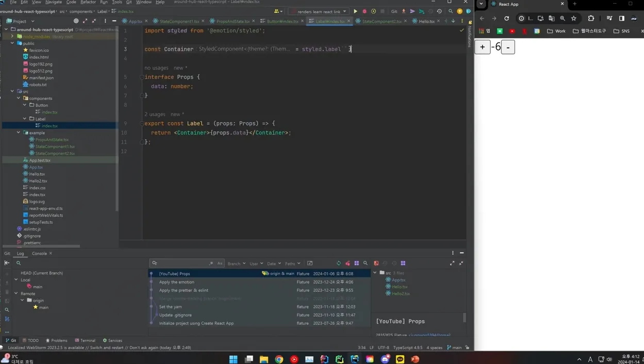Screen dimensions: 644x364
Task: Click the expand all icon in Project panel
Action: [85, 21]
